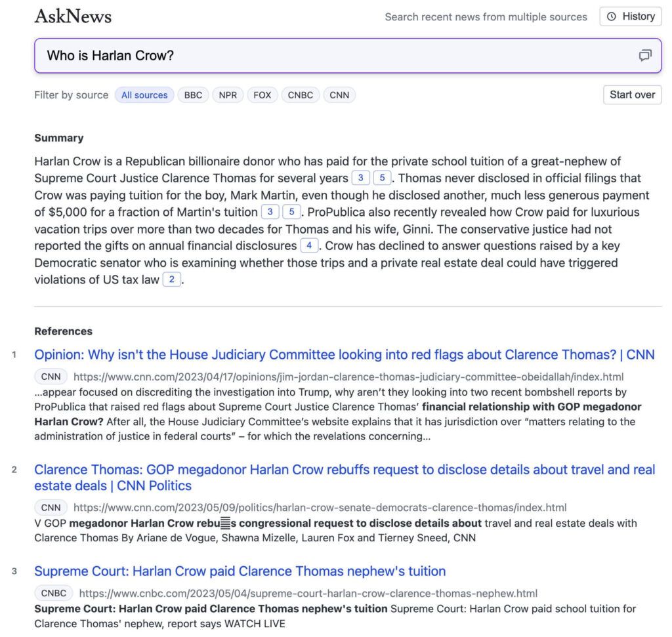Click the search query input field
Image resolution: width=672 pixels, height=637 pixels.
(328, 56)
